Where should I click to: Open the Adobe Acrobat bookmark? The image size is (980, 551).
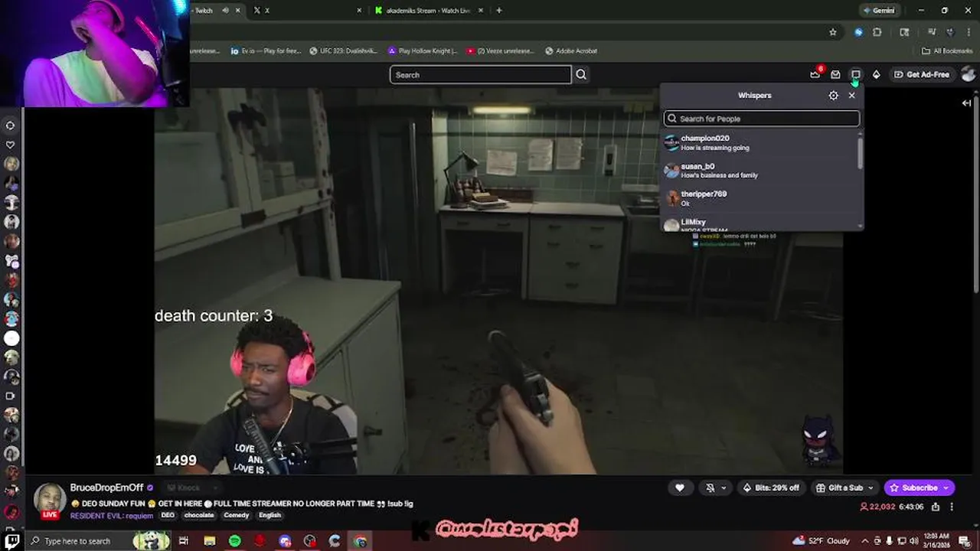[571, 51]
